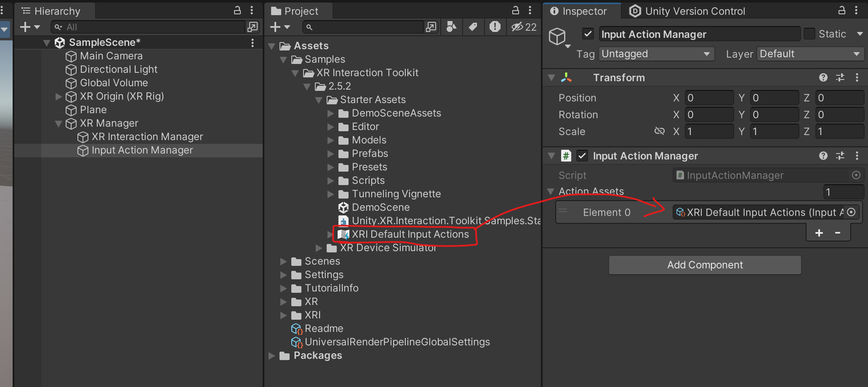This screenshot has height=387, width=868.
Task: Collapse the Starter Assets folder
Action: pos(319,100)
